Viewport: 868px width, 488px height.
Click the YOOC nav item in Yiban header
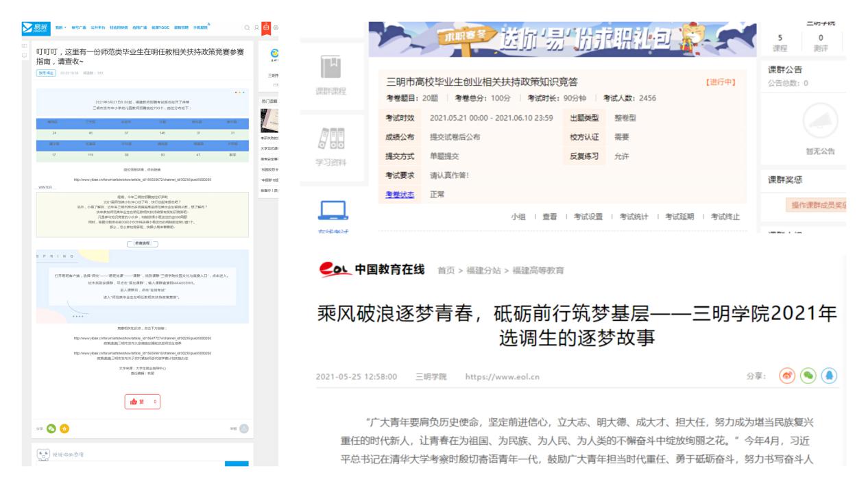point(159,28)
